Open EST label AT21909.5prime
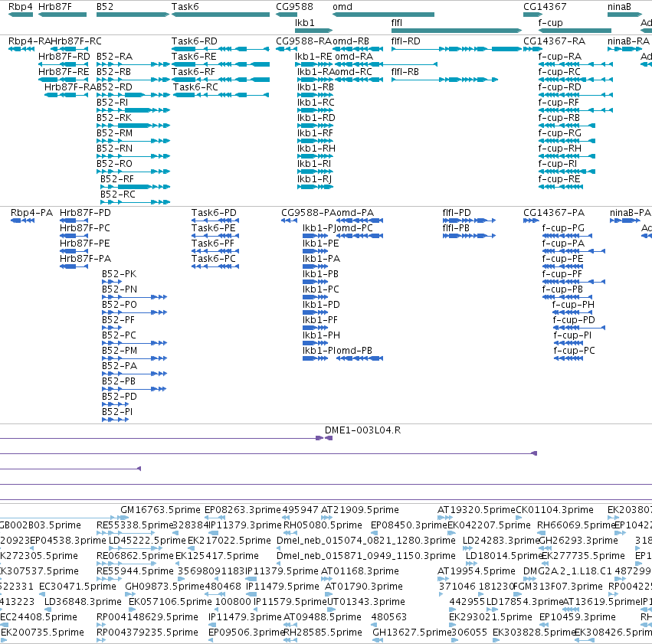The image size is (652, 644). tap(360, 510)
